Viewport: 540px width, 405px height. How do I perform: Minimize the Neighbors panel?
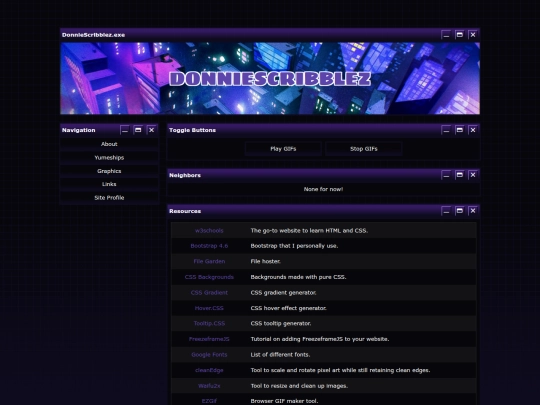[x=446, y=175]
